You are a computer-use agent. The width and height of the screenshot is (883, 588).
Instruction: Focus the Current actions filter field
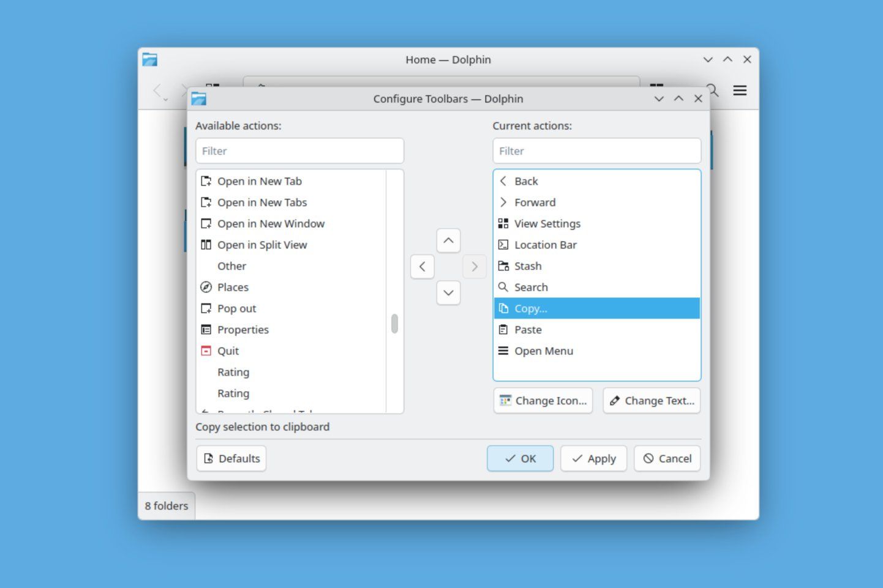(597, 151)
